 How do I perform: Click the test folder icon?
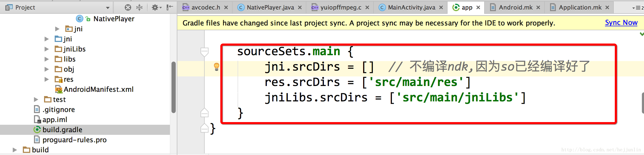point(48,99)
